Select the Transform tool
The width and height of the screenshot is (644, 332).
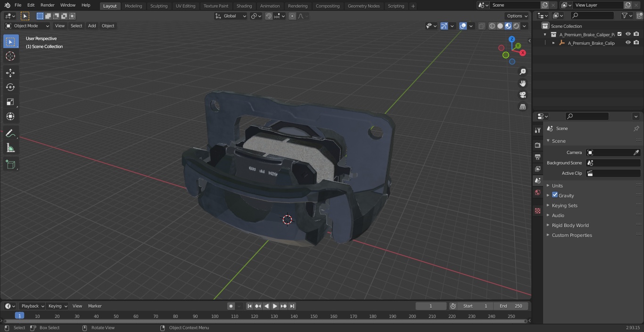(10, 116)
